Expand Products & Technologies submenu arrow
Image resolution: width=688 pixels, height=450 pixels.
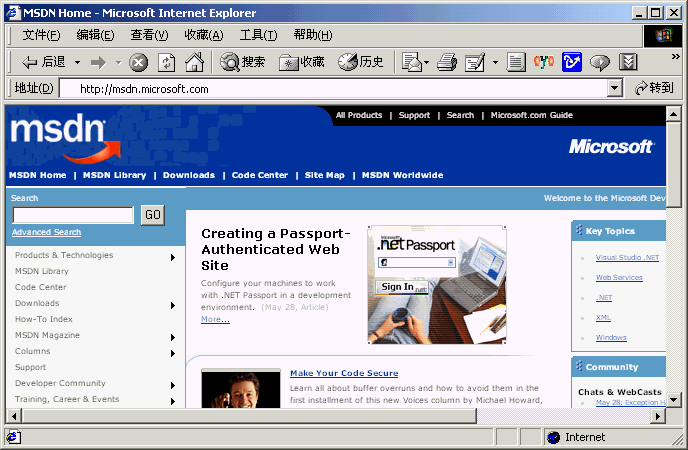[173, 257]
